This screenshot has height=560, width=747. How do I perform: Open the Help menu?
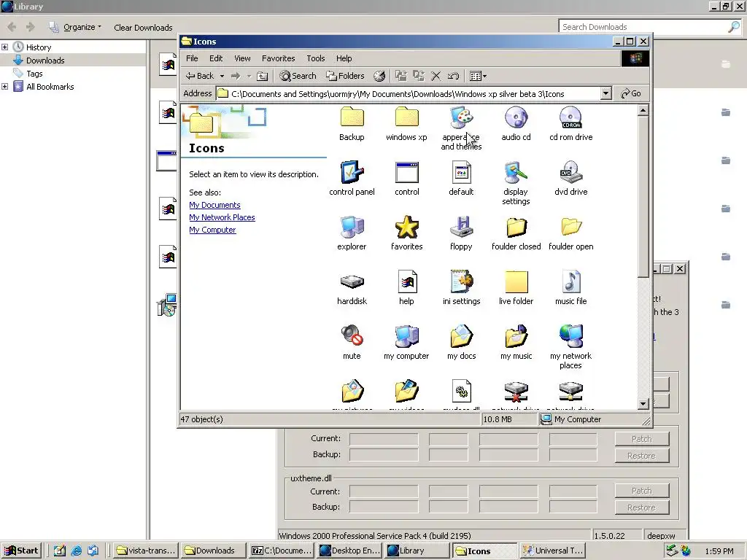[x=344, y=58]
